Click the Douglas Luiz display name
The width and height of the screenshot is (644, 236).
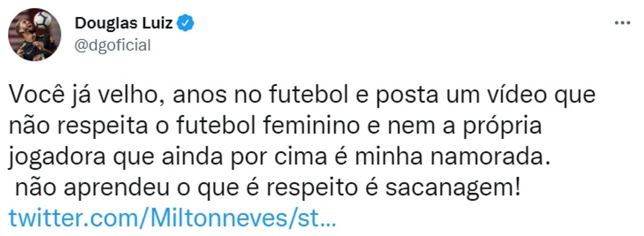[x=124, y=23]
